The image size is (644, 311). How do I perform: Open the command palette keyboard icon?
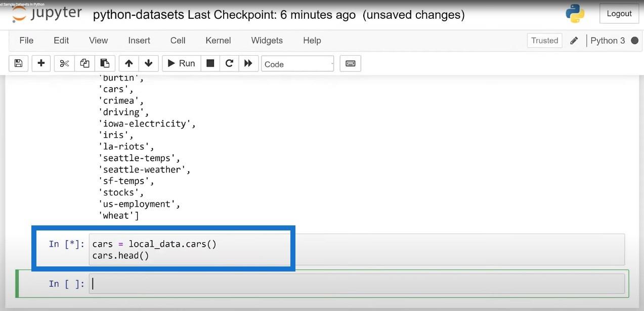(350, 63)
